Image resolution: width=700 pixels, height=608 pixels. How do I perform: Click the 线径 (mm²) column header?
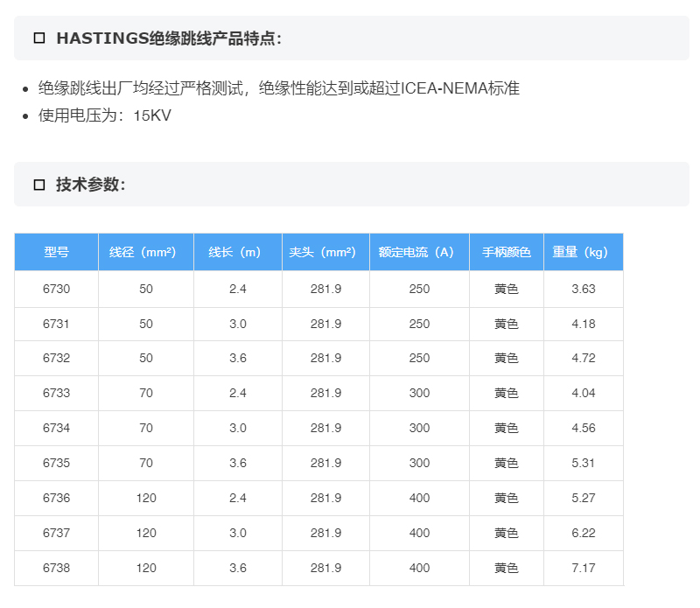coord(146,252)
